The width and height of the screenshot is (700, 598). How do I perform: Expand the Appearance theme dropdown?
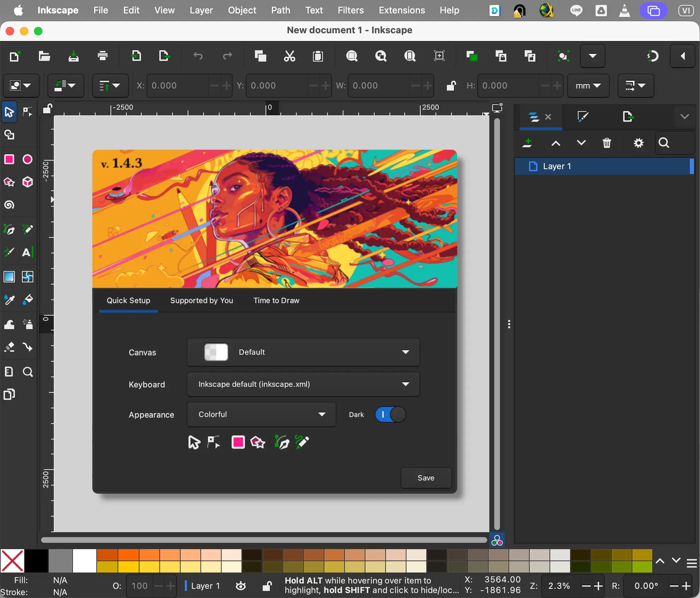click(x=261, y=414)
